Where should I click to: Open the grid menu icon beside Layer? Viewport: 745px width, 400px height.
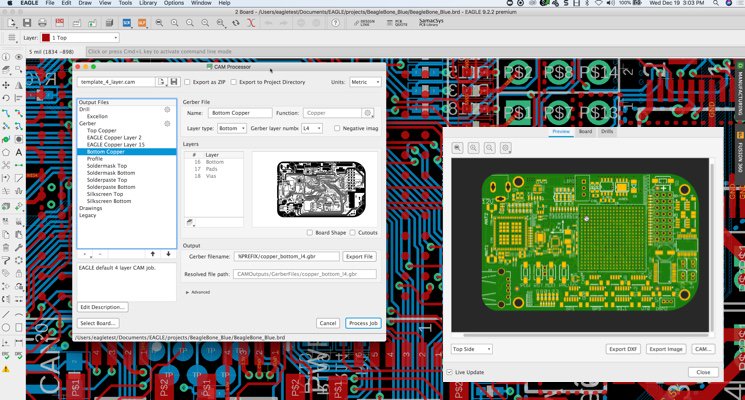pos(11,38)
